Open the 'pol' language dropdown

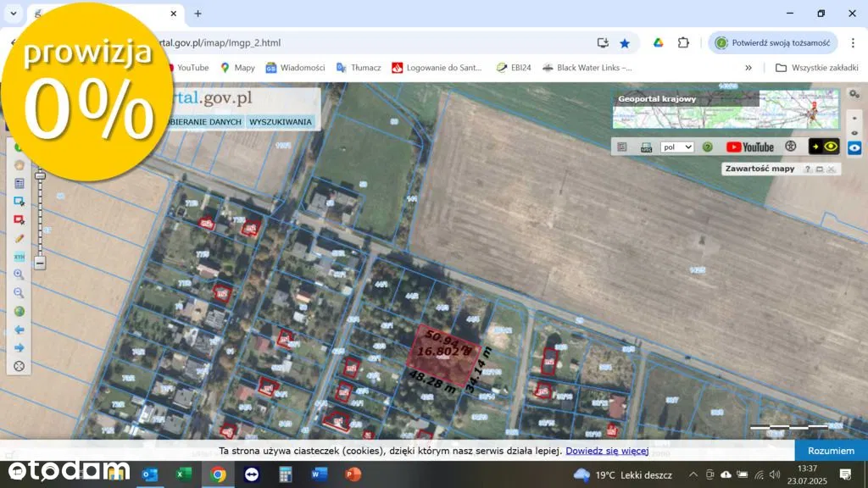tap(677, 147)
